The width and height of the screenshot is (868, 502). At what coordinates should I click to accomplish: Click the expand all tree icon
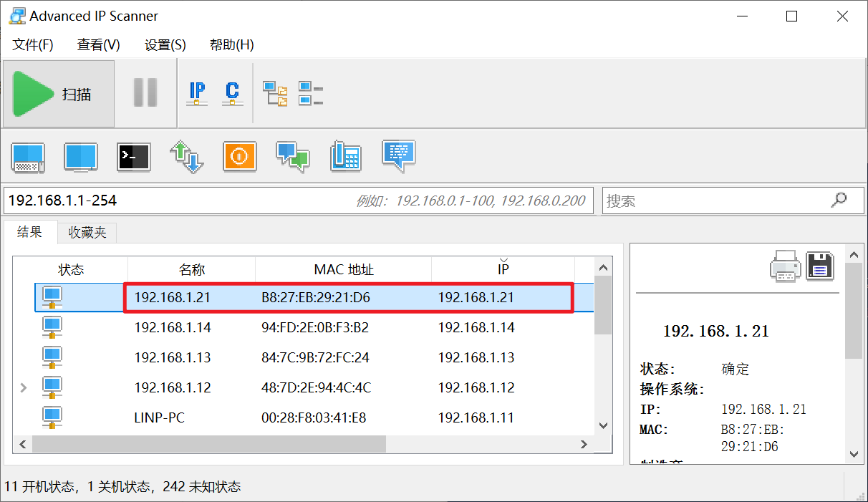tap(275, 94)
